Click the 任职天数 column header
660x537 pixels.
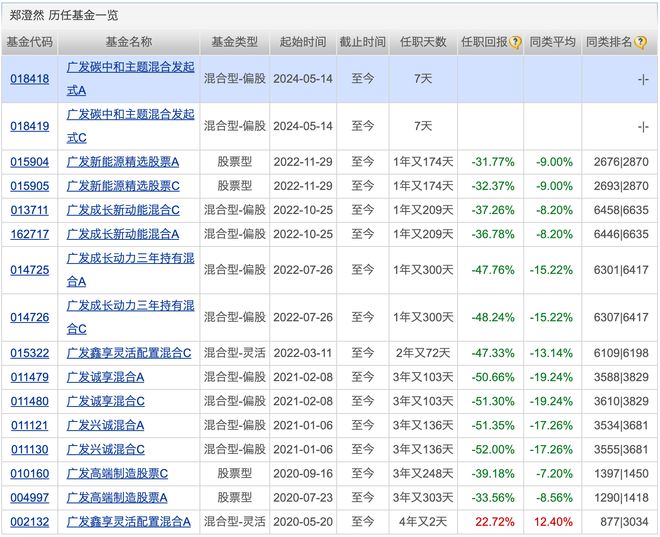tap(423, 42)
